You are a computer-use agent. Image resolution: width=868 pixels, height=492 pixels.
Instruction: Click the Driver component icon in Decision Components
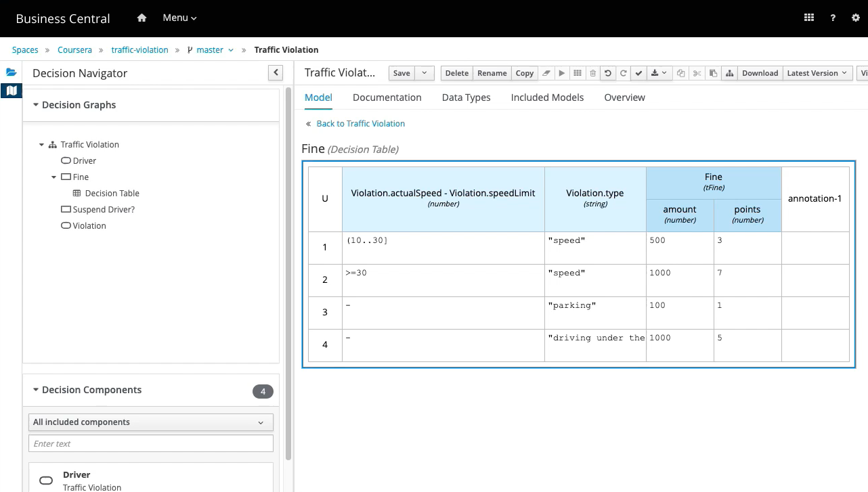[x=46, y=480]
